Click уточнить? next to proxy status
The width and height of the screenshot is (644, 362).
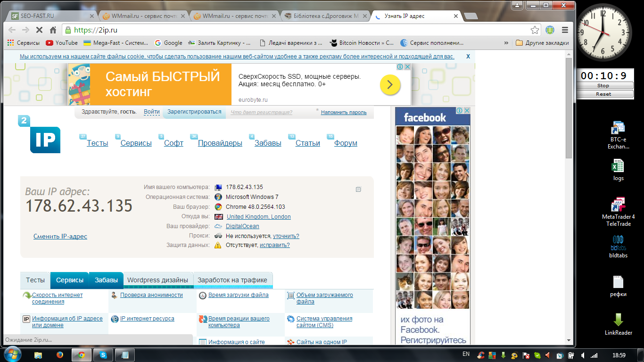(x=286, y=236)
